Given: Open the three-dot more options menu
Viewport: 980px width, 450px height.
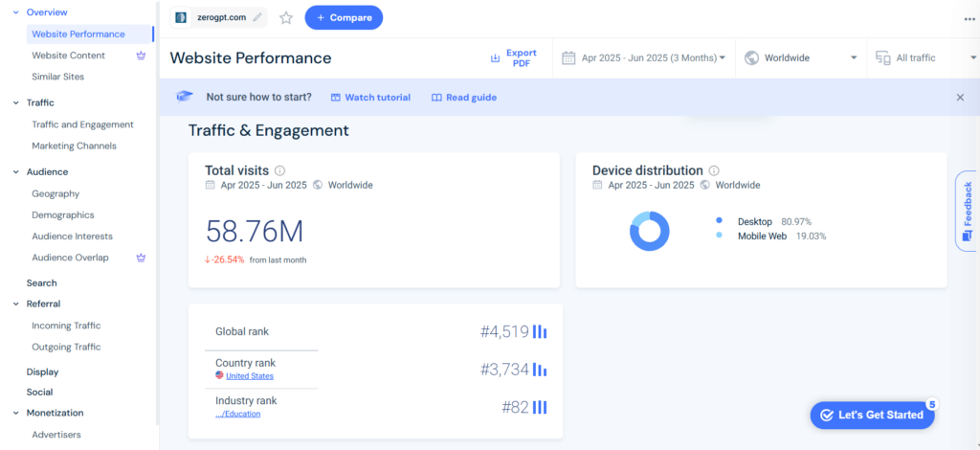Looking at the screenshot, I should click(x=969, y=19).
